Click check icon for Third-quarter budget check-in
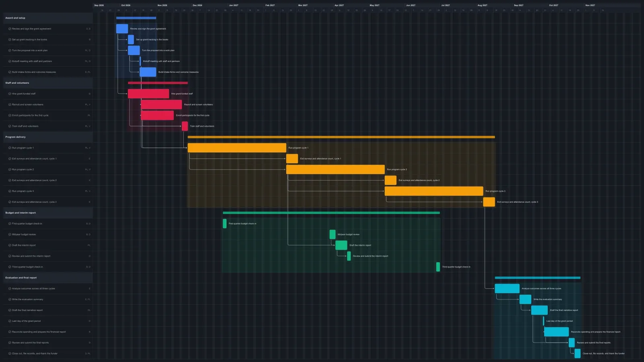This screenshot has width=644, height=362. pos(10,267)
